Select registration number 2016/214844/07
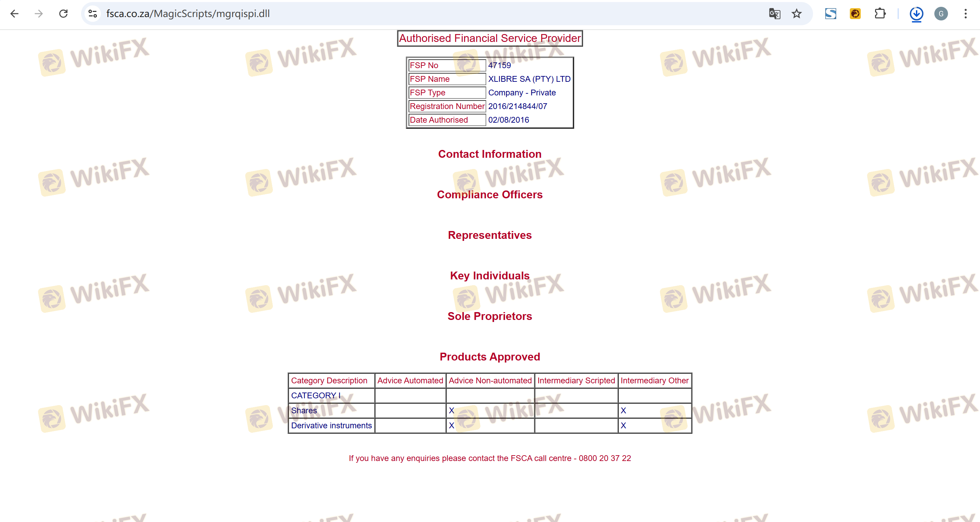980x522 pixels. pos(517,107)
